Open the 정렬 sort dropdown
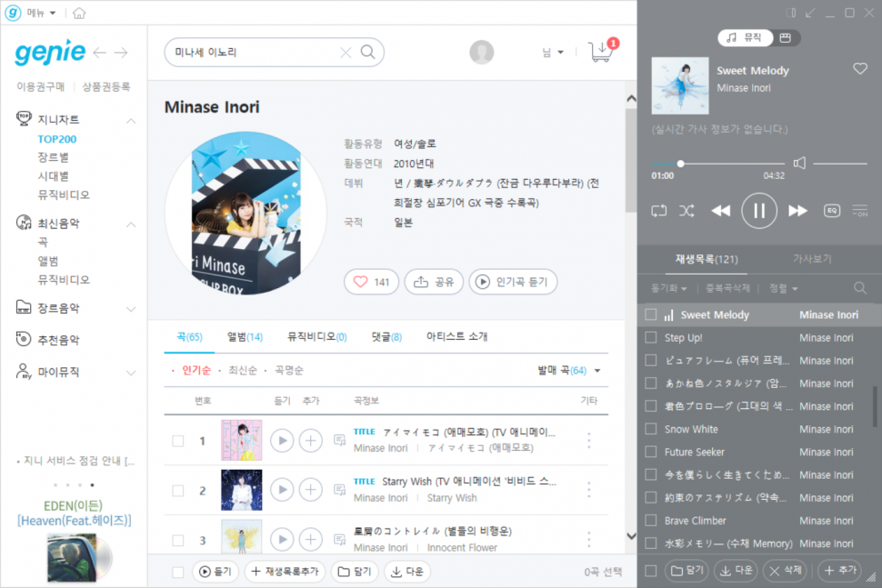Image resolution: width=882 pixels, height=588 pixels. point(784,288)
